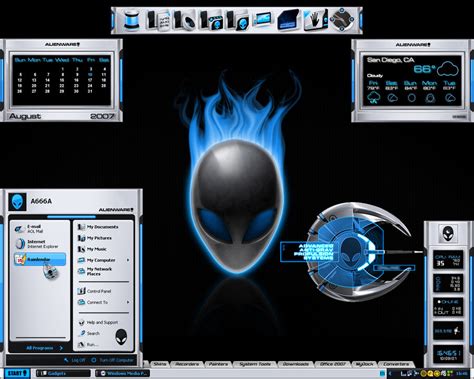Select the System Tools tab
This screenshot has height=379, width=474.
(254, 364)
